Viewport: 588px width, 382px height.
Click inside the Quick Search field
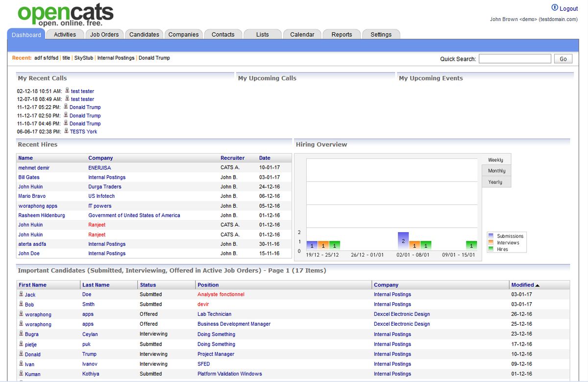[515, 58]
